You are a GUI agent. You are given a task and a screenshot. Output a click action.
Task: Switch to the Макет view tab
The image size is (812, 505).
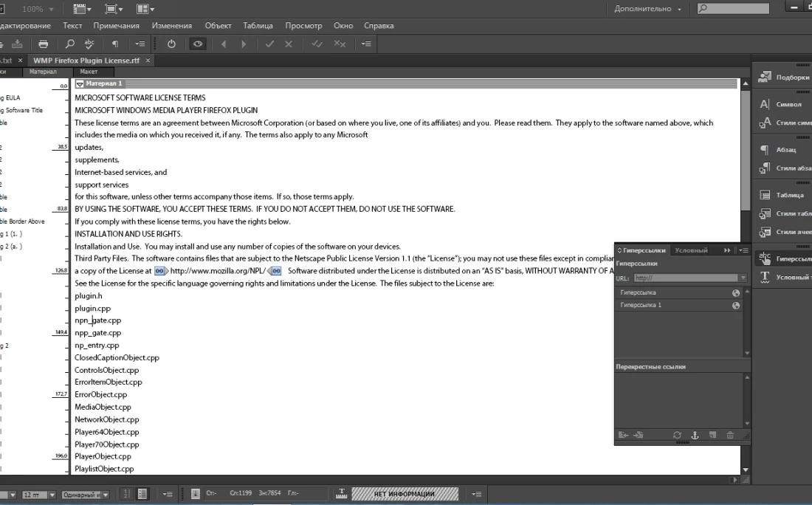[89, 72]
